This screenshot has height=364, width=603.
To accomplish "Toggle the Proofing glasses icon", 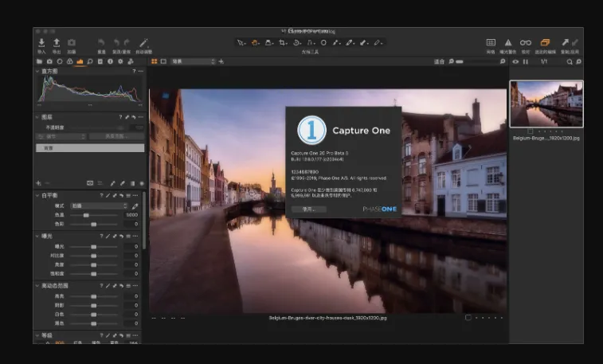I will point(525,43).
